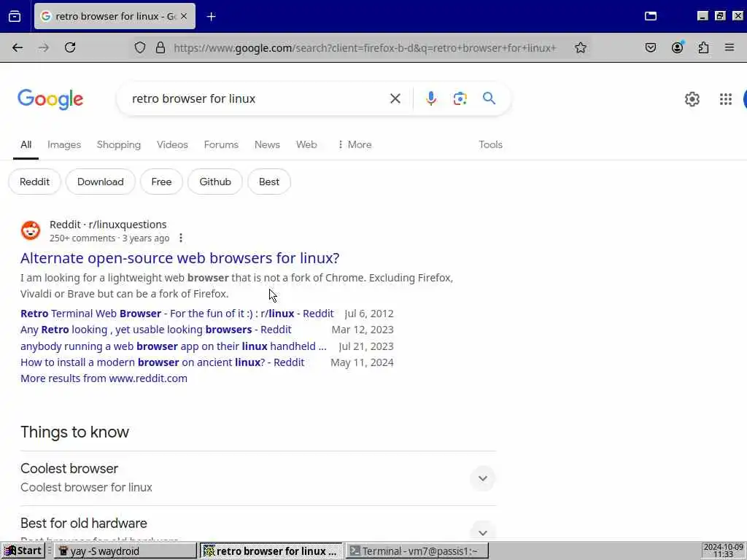Screen dimensions: 747x560
Task: Open the search Tools options
Action: point(490,145)
